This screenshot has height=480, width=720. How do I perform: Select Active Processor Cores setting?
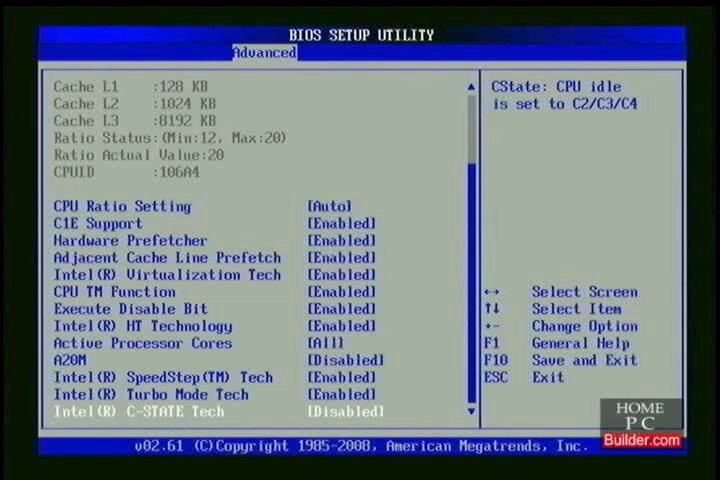click(143, 343)
